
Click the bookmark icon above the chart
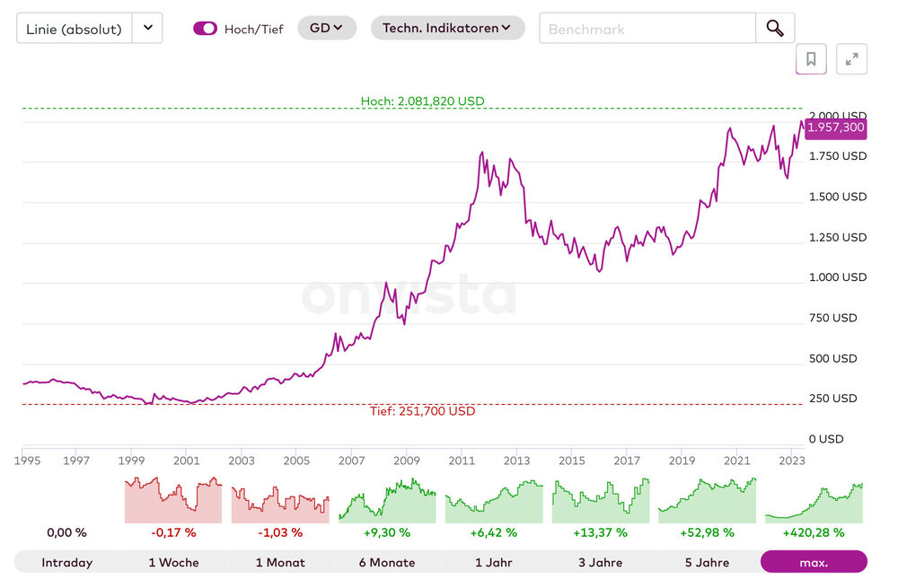811,59
